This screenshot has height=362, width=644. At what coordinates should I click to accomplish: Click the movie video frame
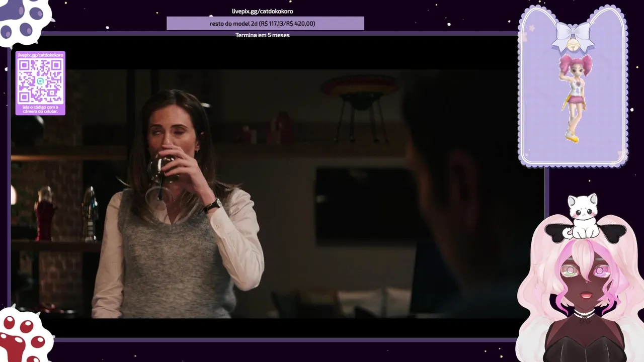tap(277, 194)
